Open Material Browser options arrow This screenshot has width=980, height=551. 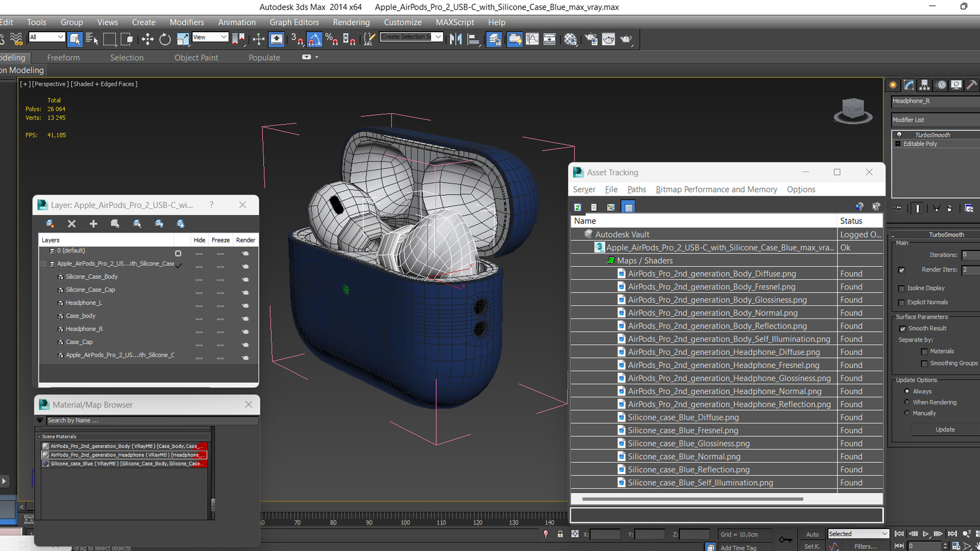40,420
